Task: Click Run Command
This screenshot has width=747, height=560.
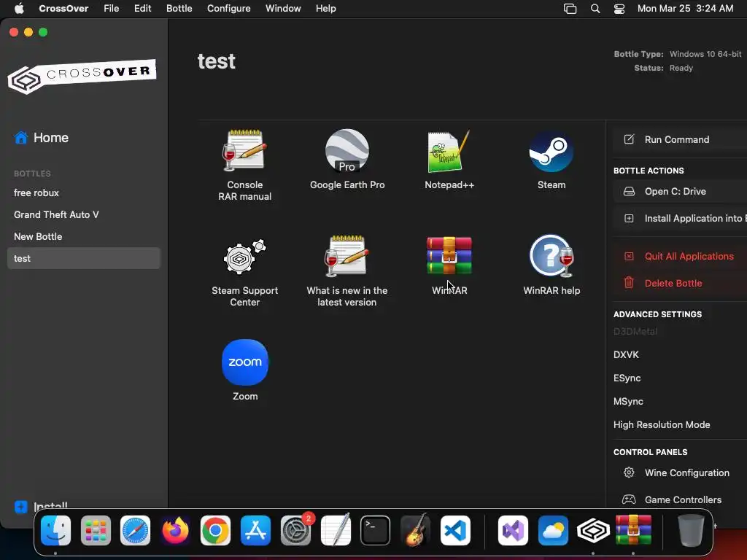Action: tap(680, 139)
